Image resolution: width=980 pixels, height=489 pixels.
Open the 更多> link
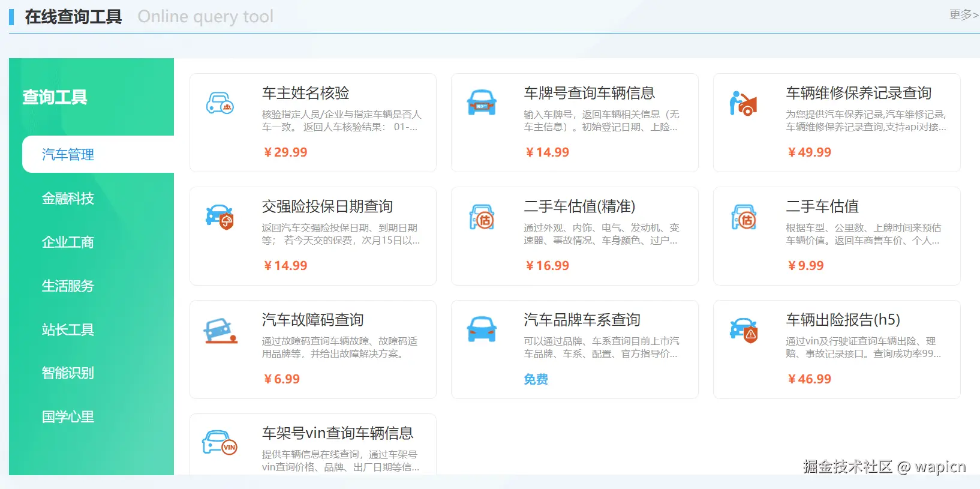click(963, 14)
